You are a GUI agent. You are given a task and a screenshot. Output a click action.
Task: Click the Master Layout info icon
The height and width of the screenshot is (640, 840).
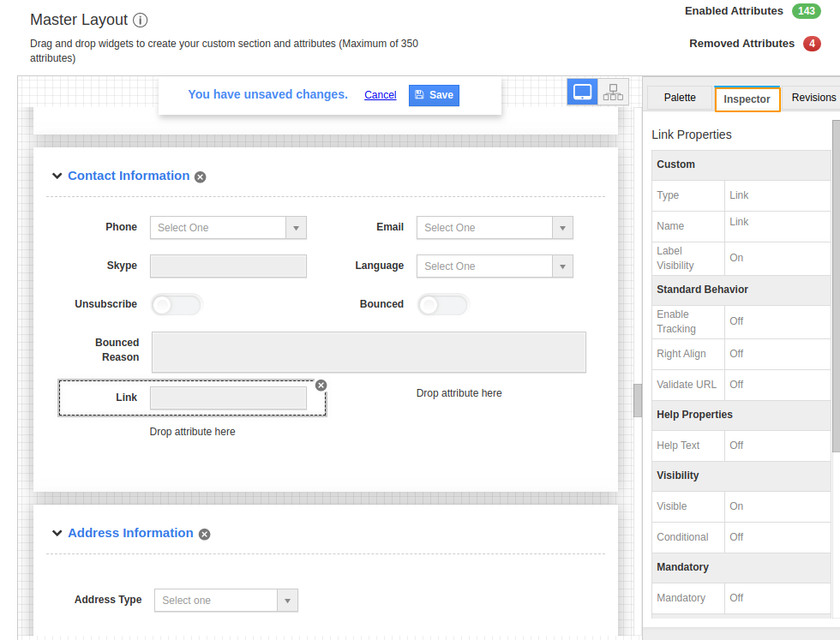coord(141,20)
